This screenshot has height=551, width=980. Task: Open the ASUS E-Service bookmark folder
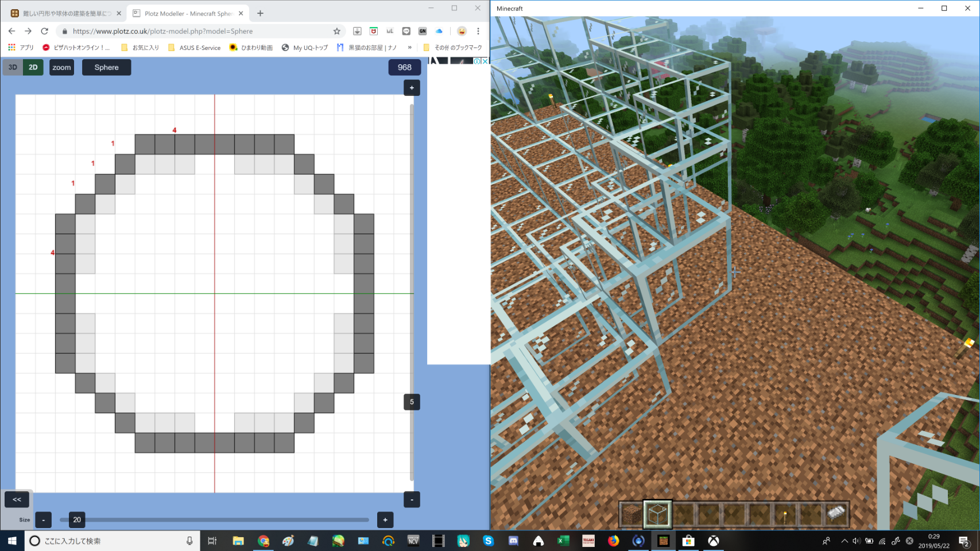pyautogui.click(x=194, y=48)
